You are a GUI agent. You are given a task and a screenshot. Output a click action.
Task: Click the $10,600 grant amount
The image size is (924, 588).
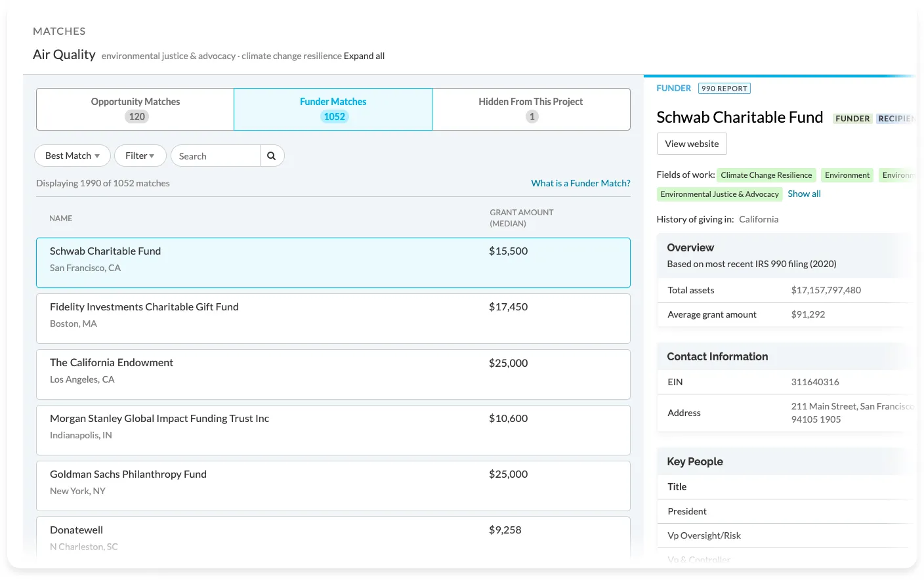509,418
